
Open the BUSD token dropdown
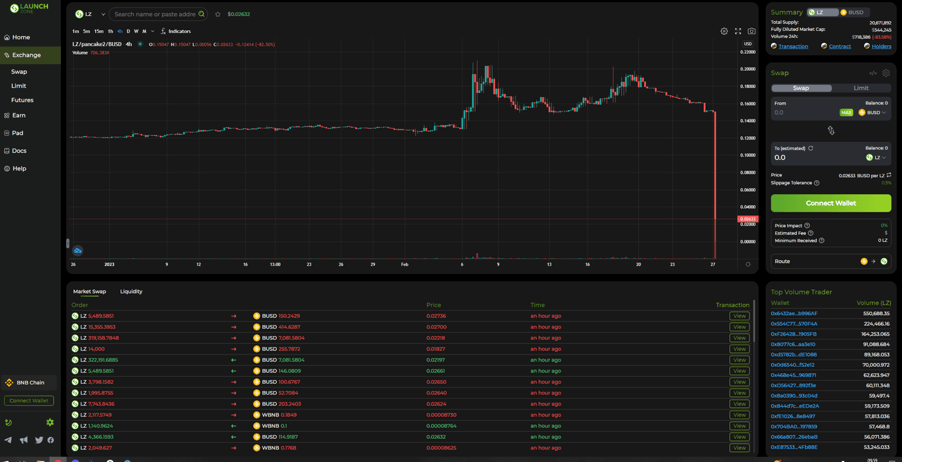coord(872,112)
